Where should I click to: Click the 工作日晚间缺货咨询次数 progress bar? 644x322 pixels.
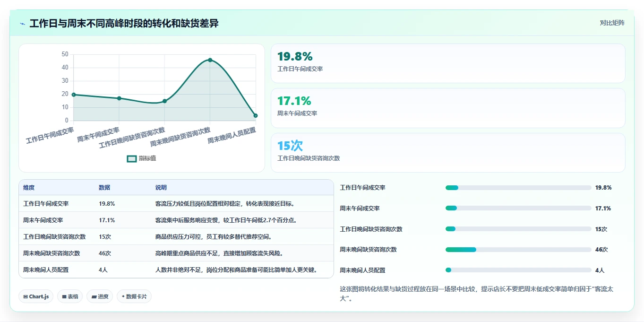(518, 229)
